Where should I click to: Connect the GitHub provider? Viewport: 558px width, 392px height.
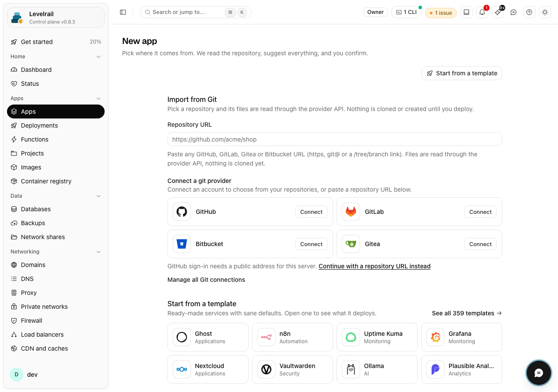tap(311, 212)
